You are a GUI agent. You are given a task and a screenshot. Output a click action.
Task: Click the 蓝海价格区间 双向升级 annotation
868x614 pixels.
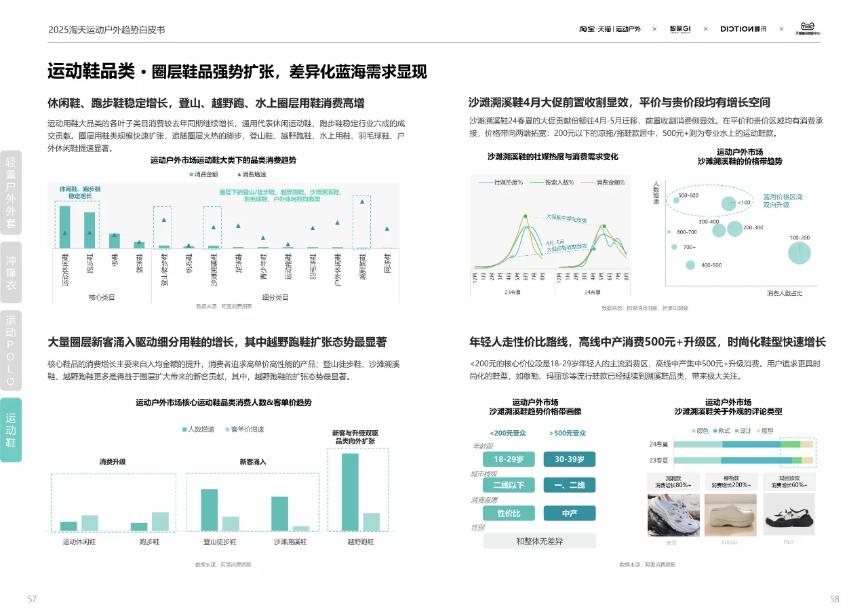coord(783,201)
